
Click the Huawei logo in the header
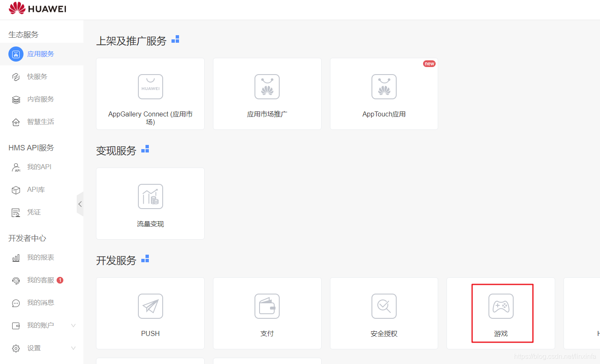click(37, 8)
